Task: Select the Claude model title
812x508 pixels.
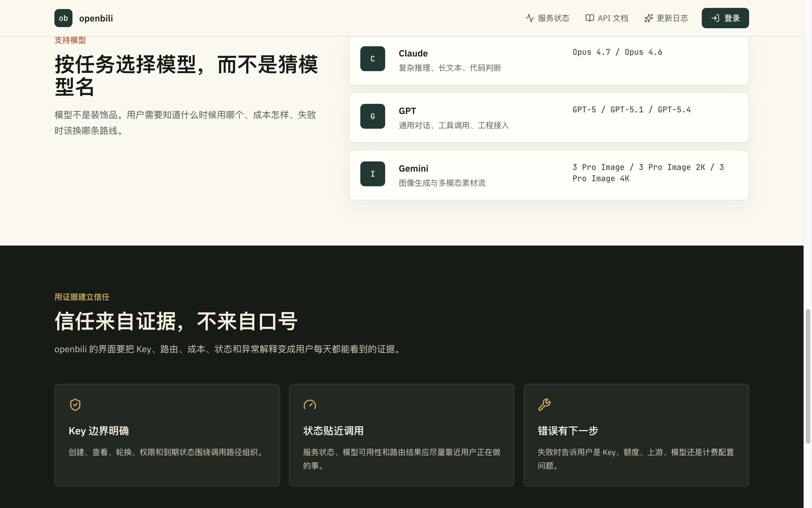Action: pyautogui.click(x=413, y=53)
